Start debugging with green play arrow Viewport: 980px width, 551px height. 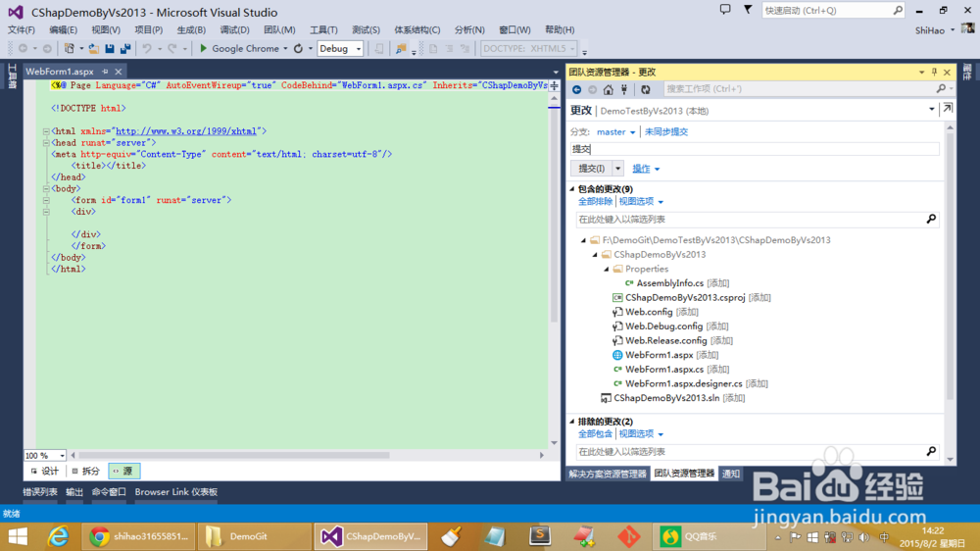click(203, 48)
